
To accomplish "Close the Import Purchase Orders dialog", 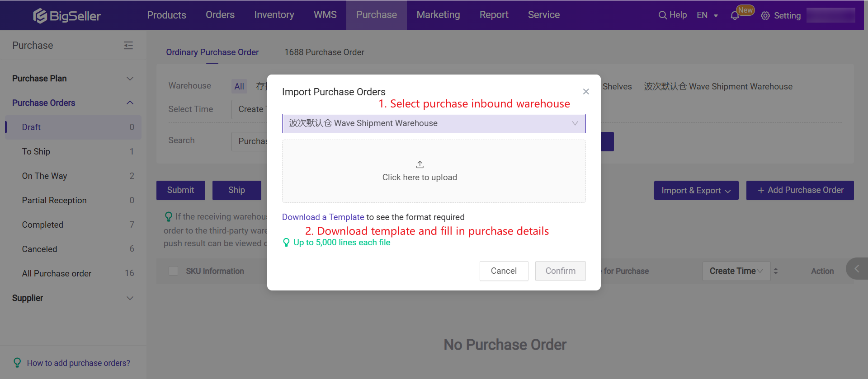I will pyautogui.click(x=586, y=92).
